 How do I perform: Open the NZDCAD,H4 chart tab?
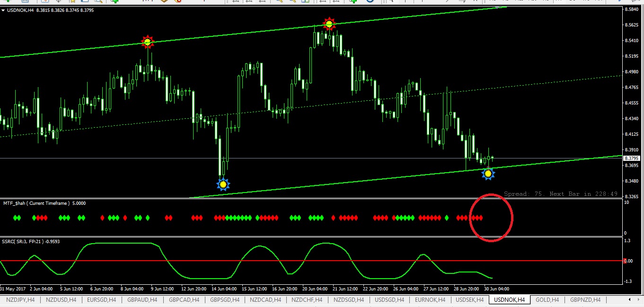point(265,300)
